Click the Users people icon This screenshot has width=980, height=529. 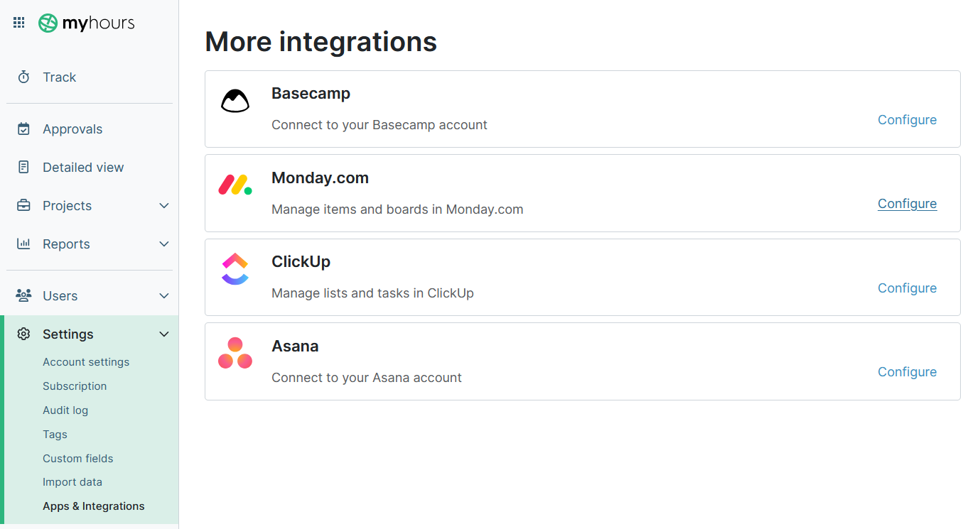pos(23,295)
